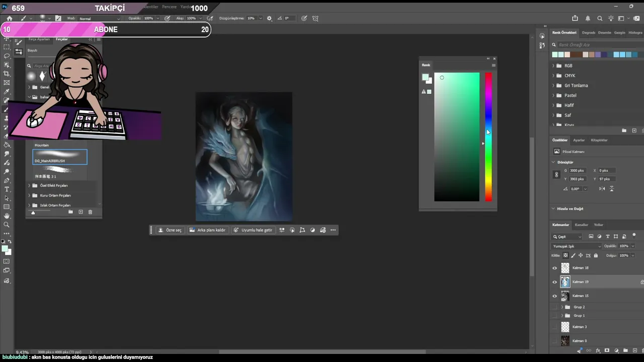The height and width of the screenshot is (362, 644).
Task: Delete brush with the trash icon
Action: [x=90, y=212]
